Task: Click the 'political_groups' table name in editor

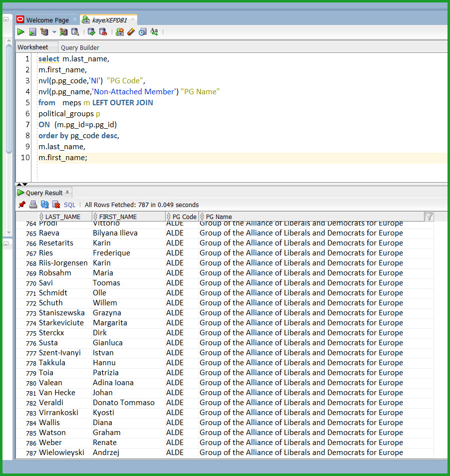Action: tap(66, 114)
